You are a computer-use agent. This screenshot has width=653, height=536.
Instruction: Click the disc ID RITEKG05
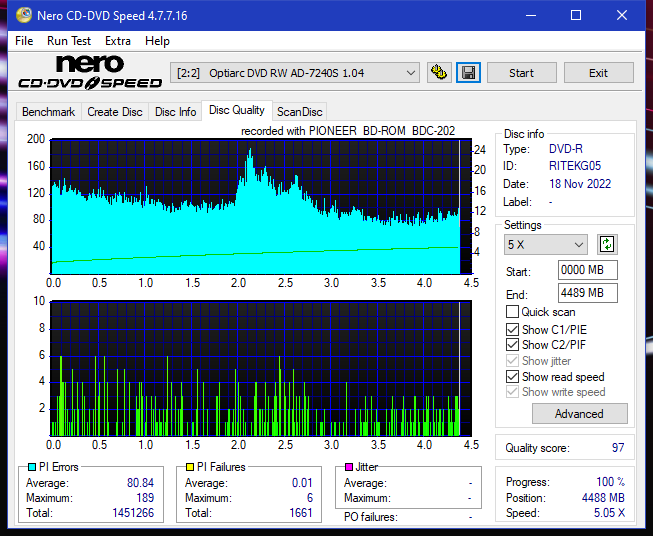pyautogui.click(x=575, y=166)
